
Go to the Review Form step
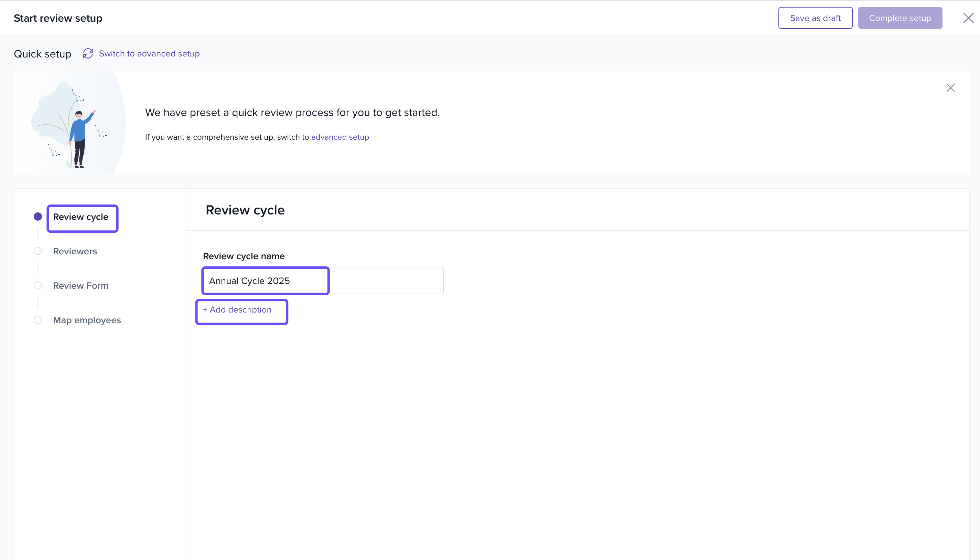point(81,286)
